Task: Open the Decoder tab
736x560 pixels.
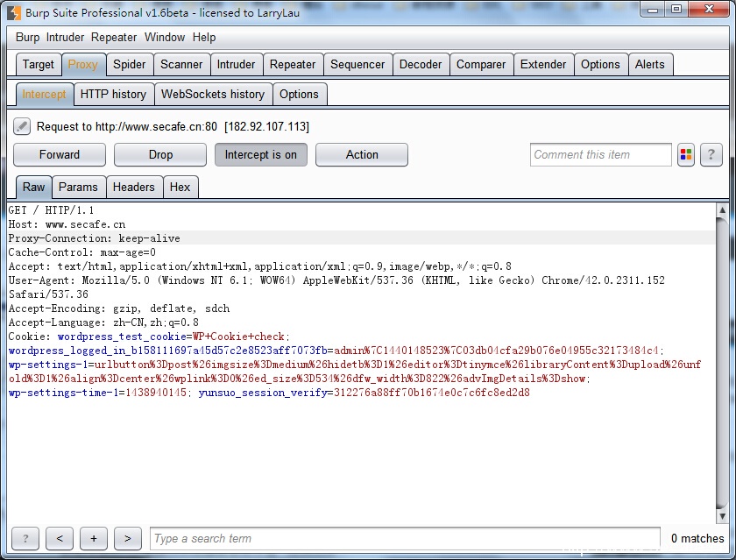Action: (x=421, y=64)
